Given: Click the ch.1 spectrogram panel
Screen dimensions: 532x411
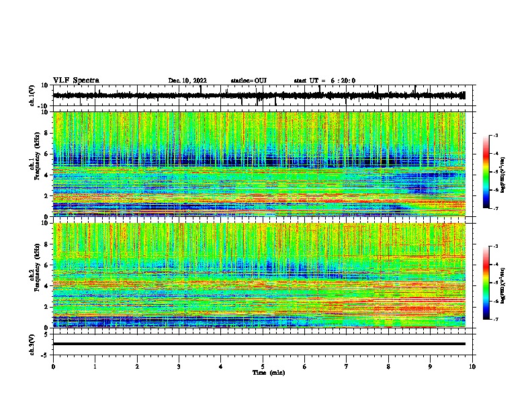Looking at the screenshot, I should coord(259,164).
